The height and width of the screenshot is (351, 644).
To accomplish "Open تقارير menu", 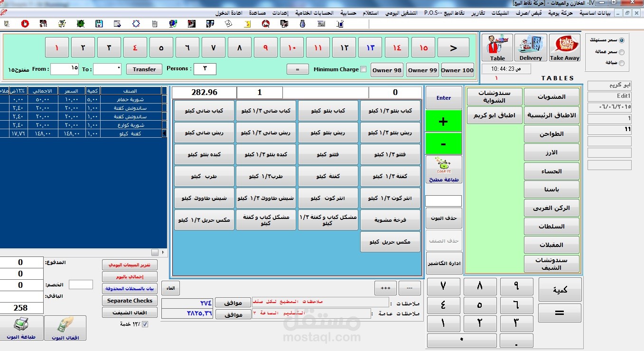I will click(x=478, y=13).
